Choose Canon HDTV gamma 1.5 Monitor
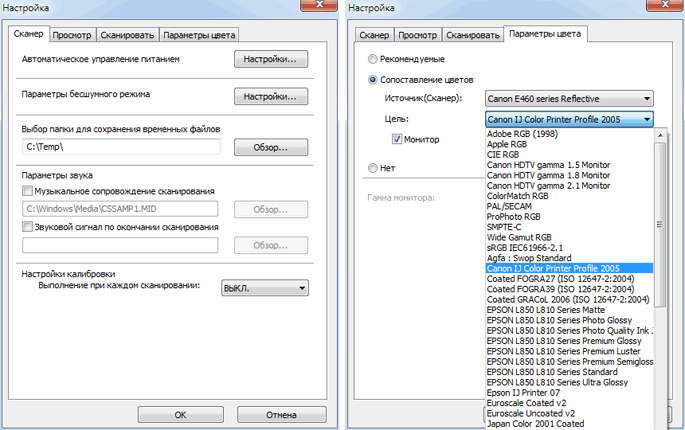The width and height of the screenshot is (685, 430). [570, 165]
